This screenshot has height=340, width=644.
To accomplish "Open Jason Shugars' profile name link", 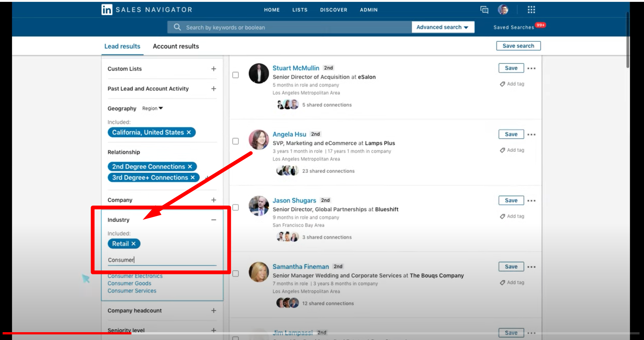I will [294, 201].
